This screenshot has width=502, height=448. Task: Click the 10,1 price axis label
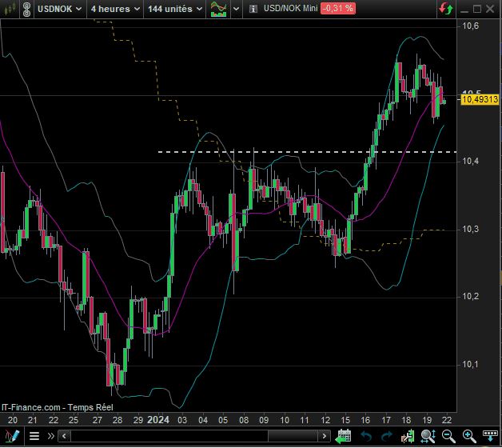470,364
